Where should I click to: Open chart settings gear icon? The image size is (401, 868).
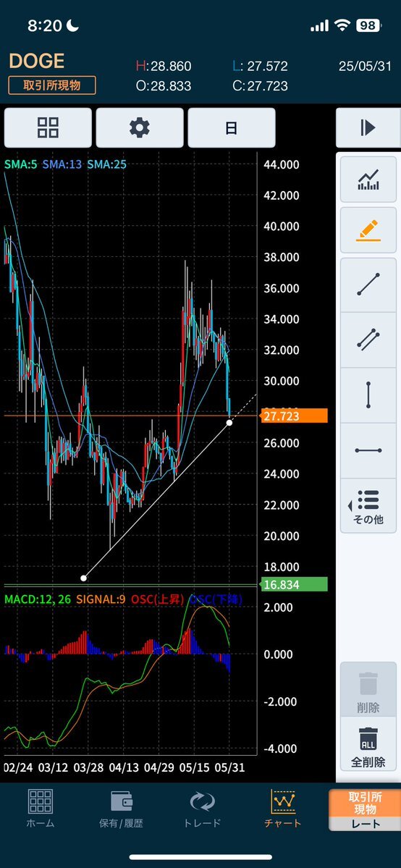click(x=140, y=128)
